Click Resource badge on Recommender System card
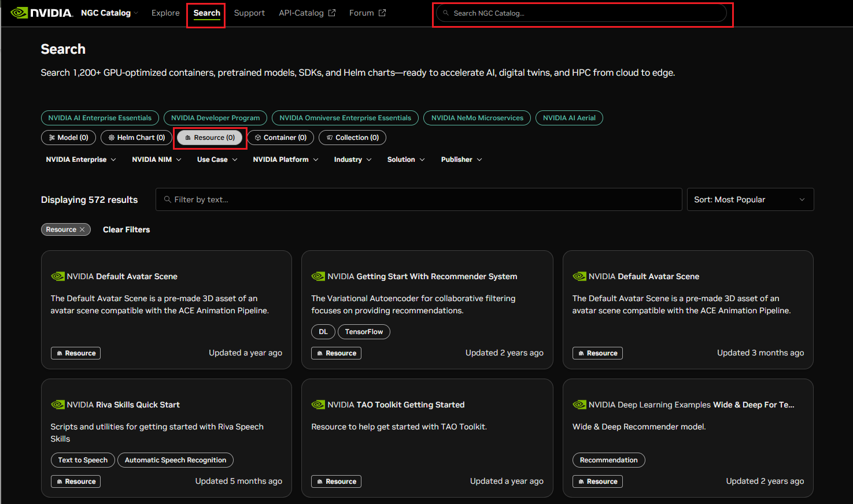This screenshot has height=504, width=853. click(337, 353)
